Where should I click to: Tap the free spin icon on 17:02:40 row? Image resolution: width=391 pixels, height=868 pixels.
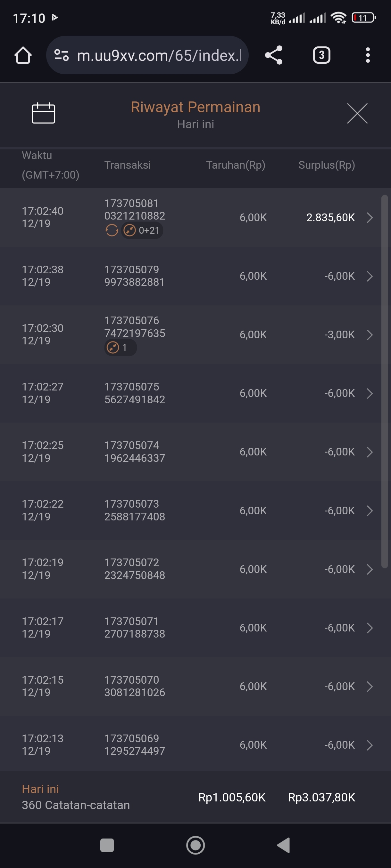[x=112, y=230]
